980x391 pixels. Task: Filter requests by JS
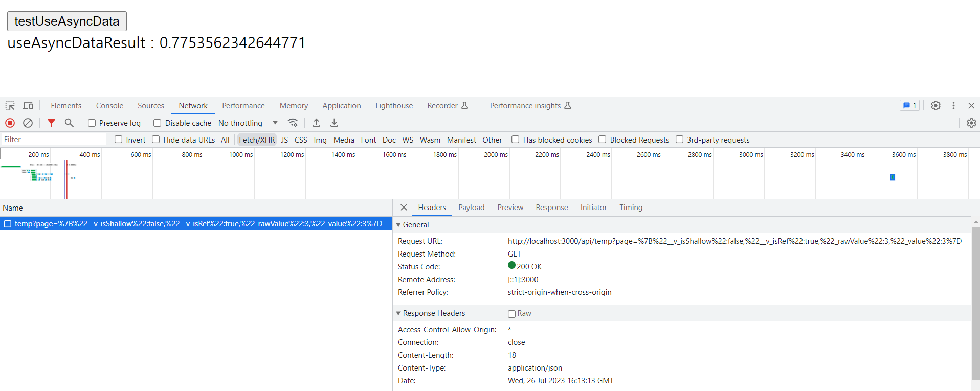pos(284,140)
